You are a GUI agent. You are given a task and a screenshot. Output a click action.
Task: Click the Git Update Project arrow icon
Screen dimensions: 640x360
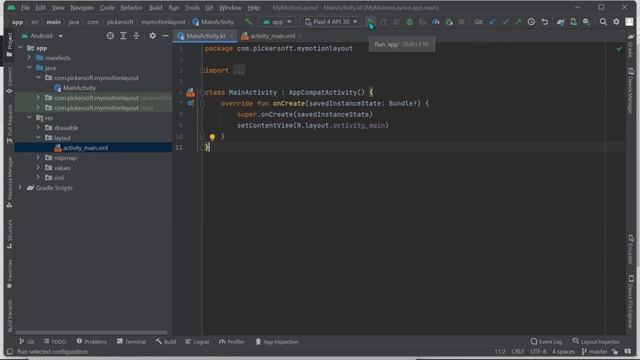pyautogui.click(x=493, y=22)
